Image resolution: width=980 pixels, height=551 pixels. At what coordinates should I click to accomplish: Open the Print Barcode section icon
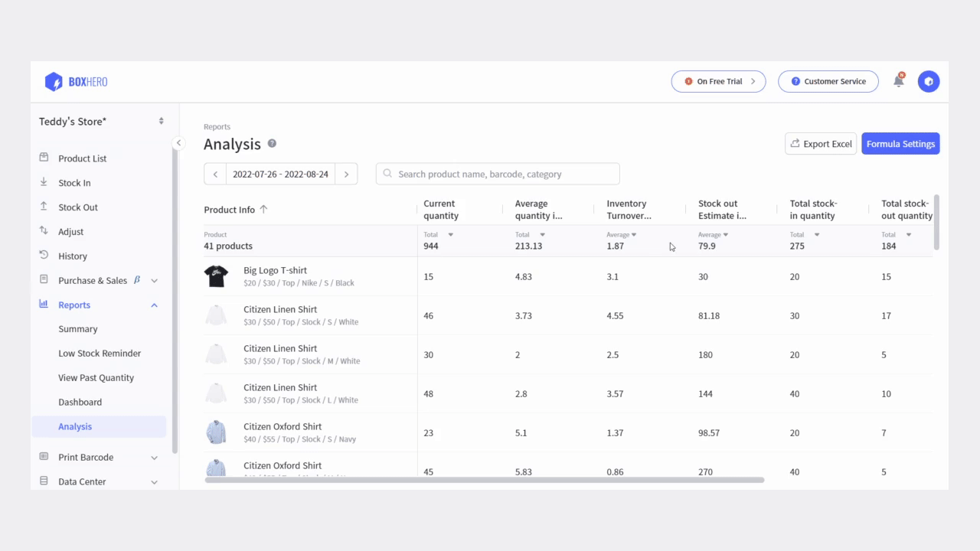click(44, 457)
